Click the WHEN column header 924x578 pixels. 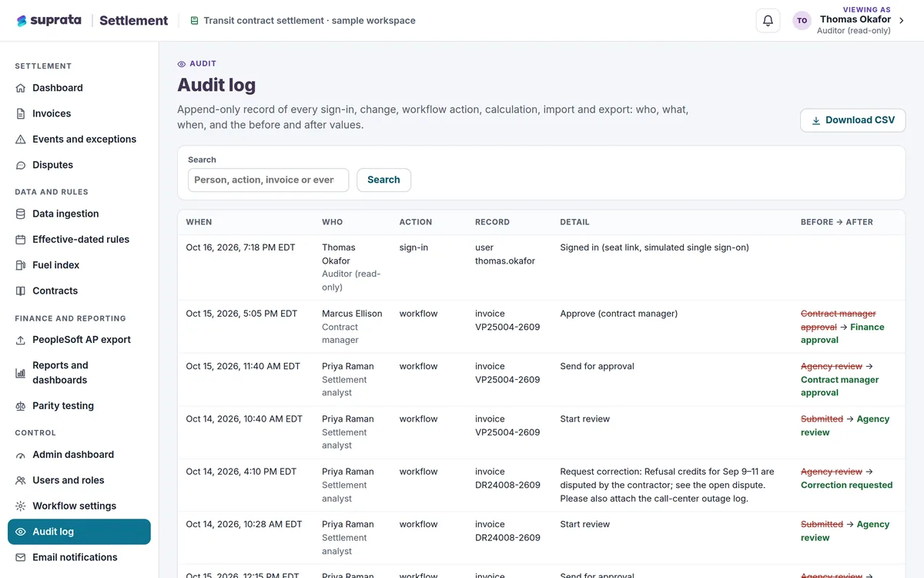199,222
